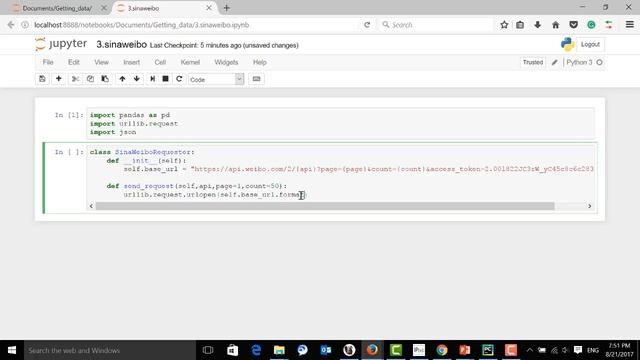Move the selected cell down
The height and width of the screenshot is (360, 640).
[x=136, y=79]
